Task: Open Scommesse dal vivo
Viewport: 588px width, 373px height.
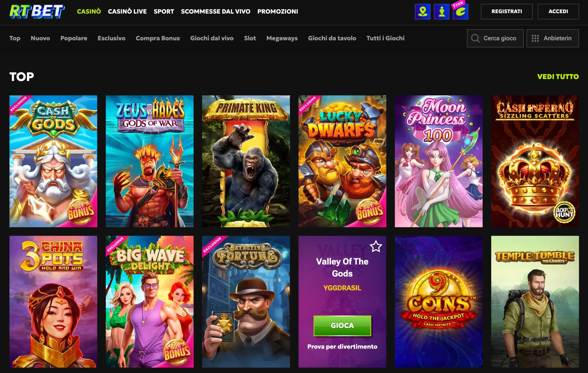Action: coord(215,11)
